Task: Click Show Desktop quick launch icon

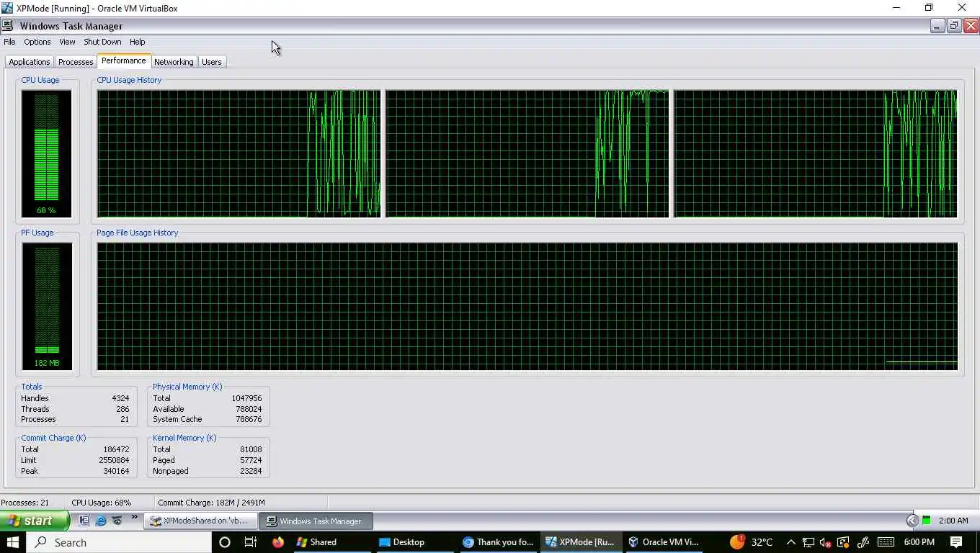Action: pyautogui.click(x=84, y=521)
